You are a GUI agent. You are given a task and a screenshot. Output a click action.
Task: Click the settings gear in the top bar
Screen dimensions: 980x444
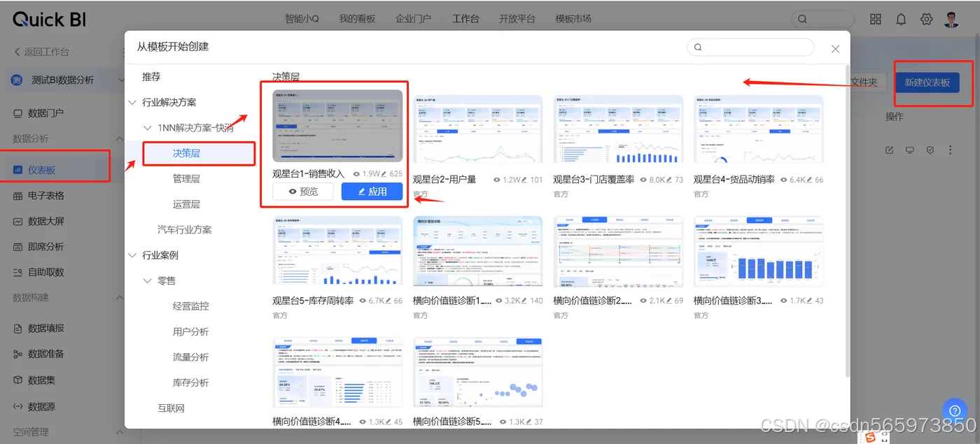[x=926, y=19]
